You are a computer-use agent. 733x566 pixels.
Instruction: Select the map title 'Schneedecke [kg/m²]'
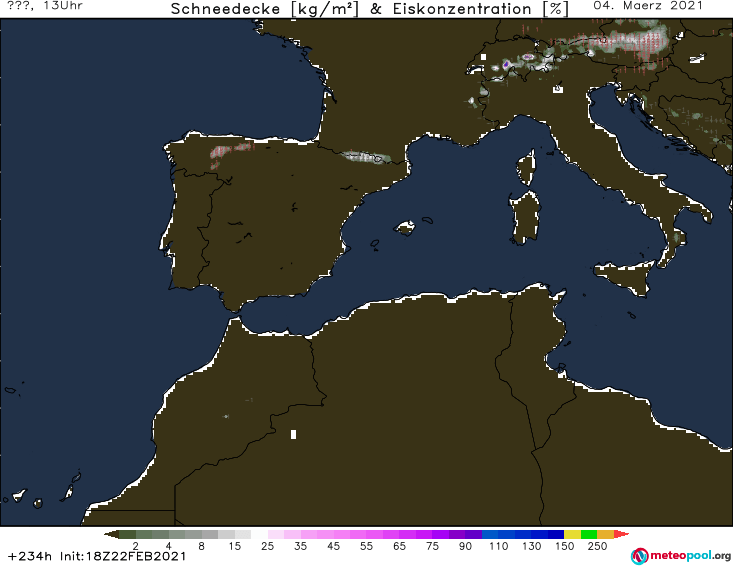tap(265, 9)
